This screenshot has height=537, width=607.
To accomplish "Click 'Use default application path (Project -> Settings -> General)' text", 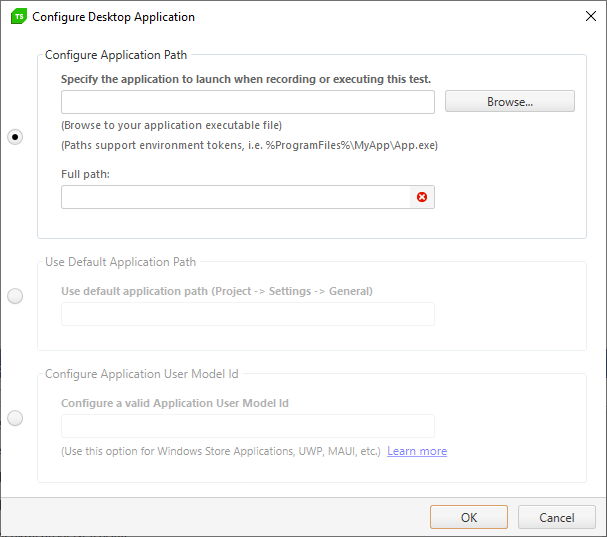I will point(217,291).
